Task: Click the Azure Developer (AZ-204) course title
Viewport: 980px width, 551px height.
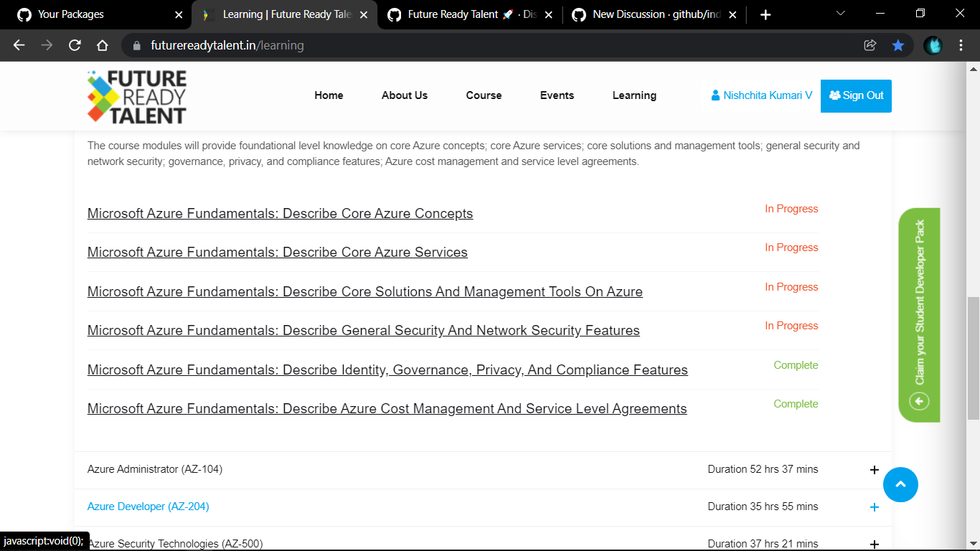Action: 149,507
